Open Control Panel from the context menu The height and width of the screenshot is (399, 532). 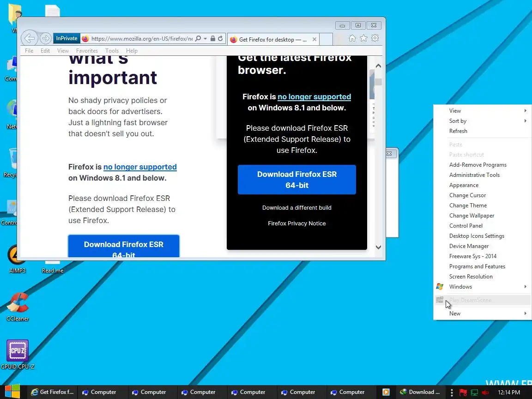pyautogui.click(x=483, y=226)
